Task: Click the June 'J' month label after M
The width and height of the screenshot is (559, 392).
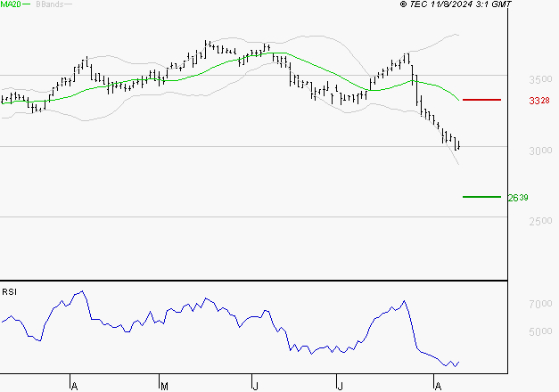Action: tap(255, 387)
